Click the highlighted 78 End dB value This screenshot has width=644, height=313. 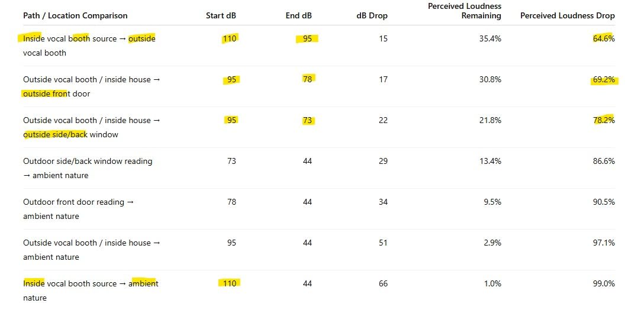[308, 80]
